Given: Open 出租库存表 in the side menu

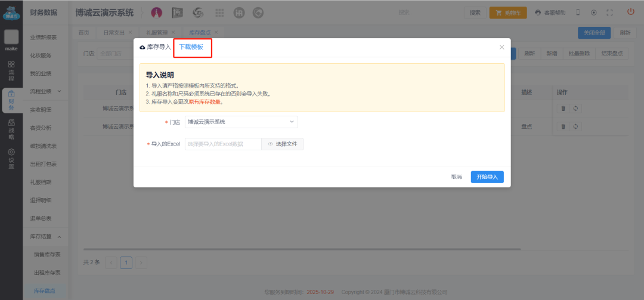Looking at the screenshot, I should click(47, 273).
